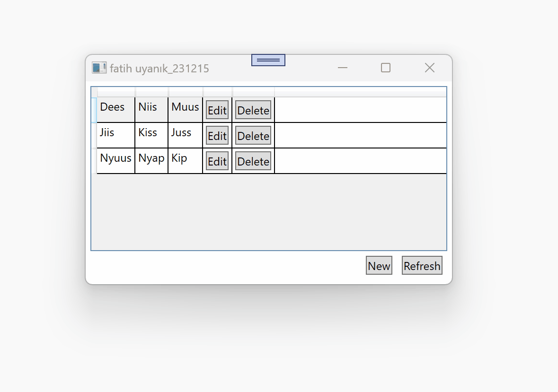The image size is (558, 392).
Task: Click the Delete button on the Jiis row
Action: pos(253,135)
